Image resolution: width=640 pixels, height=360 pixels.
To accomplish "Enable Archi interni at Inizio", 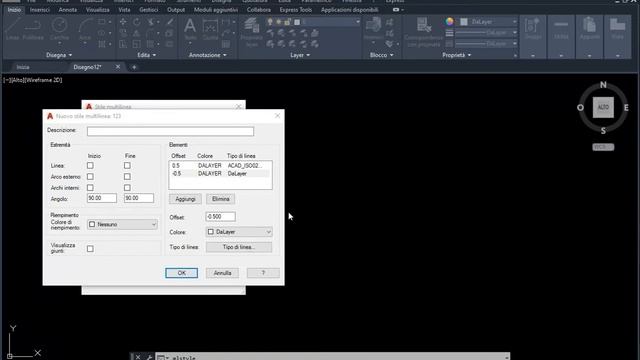I will 90,188.
